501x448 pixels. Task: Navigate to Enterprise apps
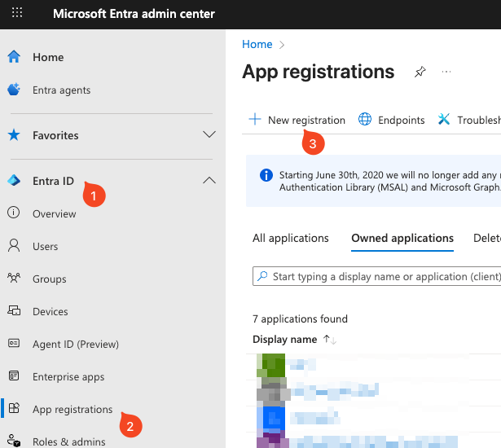68,376
